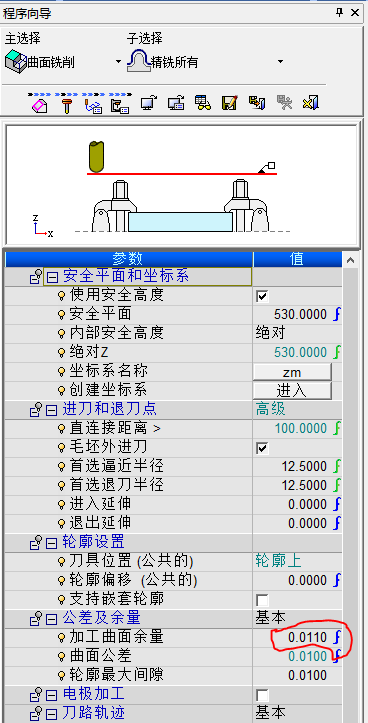Click the yellow X exit-door icon
Image resolution: width=368 pixels, height=723 pixels.
point(311,102)
